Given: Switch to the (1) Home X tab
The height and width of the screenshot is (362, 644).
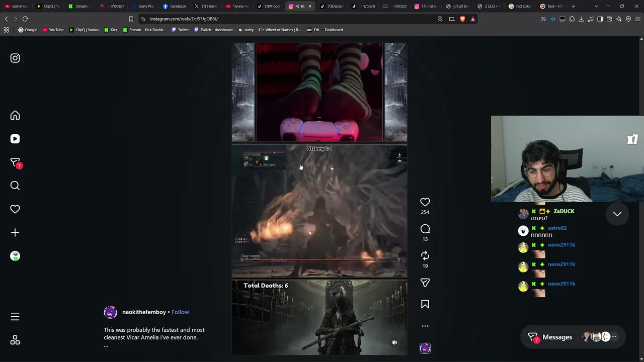Looking at the screenshot, I should click(x=206, y=7).
